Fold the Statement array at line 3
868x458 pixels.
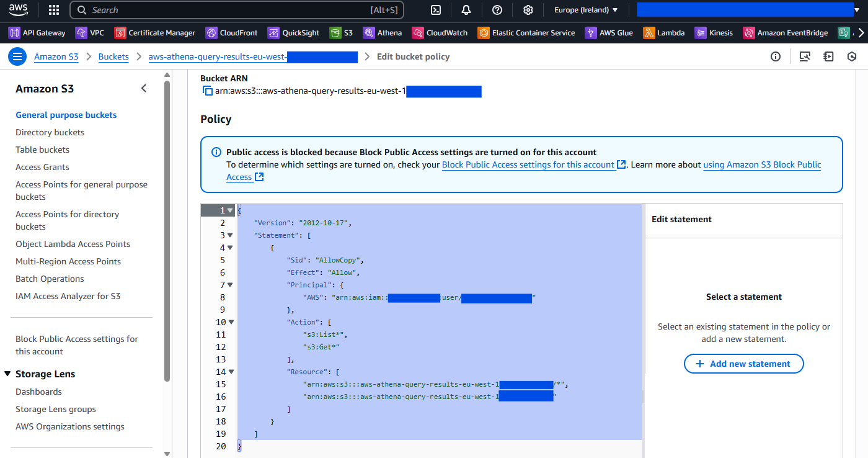(230, 235)
